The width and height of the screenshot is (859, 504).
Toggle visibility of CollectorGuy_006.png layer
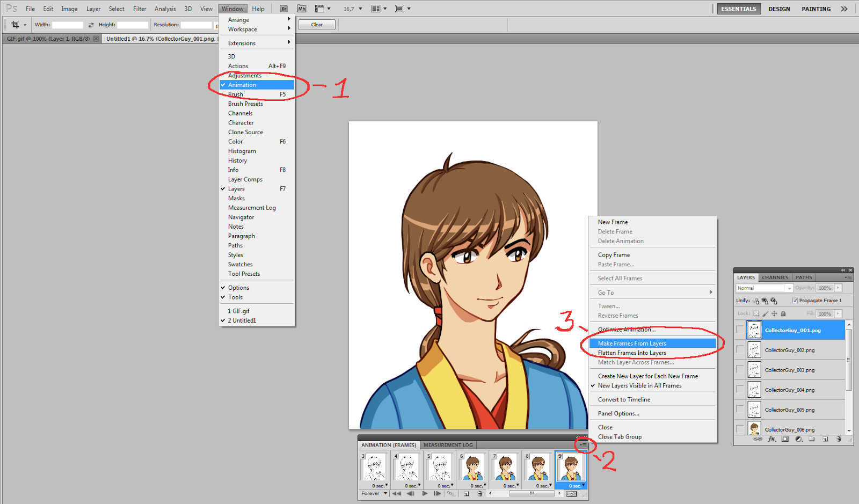click(x=740, y=429)
